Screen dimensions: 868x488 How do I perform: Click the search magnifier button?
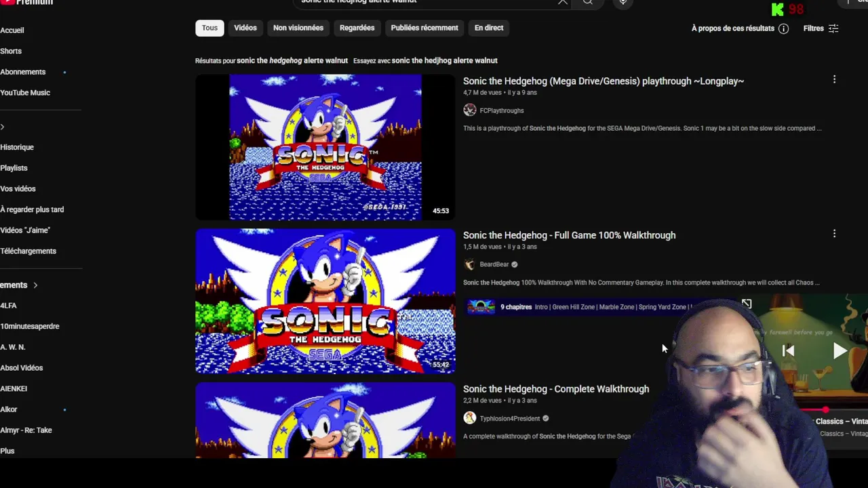pyautogui.click(x=588, y=2)
